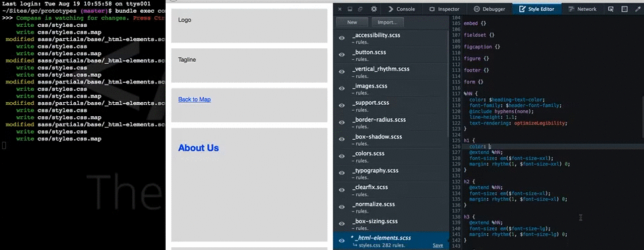Image resolution: width=644 pixels, height=250 pixels.
Task: Click the 'fieldset {}' line in editor
Action: point(478,36)
